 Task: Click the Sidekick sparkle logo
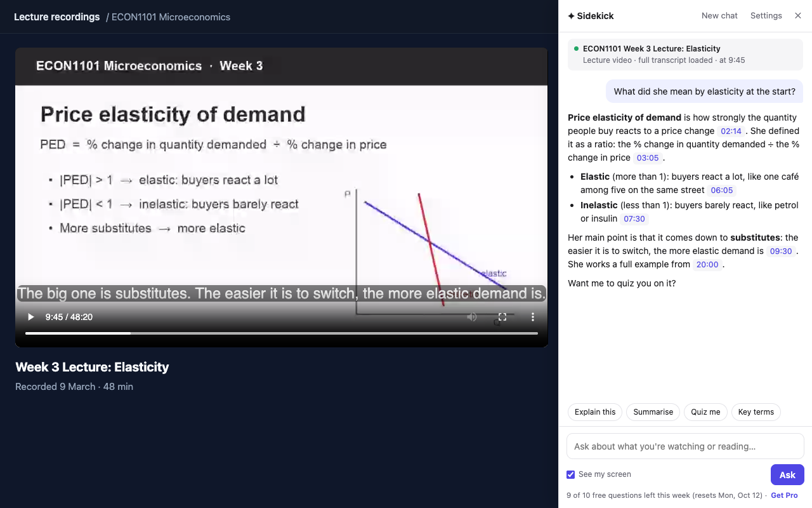point(571,16)
